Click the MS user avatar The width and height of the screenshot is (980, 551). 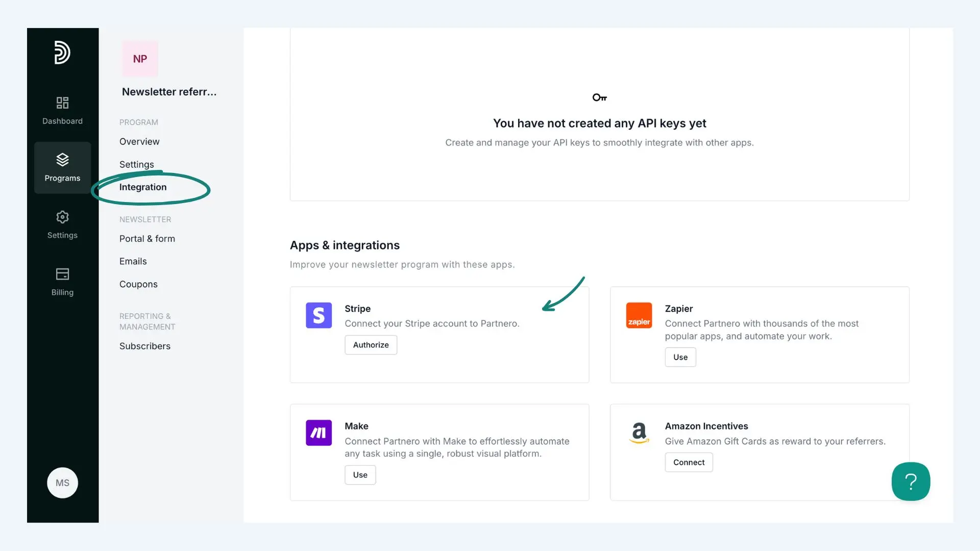(x=62, y=483)
